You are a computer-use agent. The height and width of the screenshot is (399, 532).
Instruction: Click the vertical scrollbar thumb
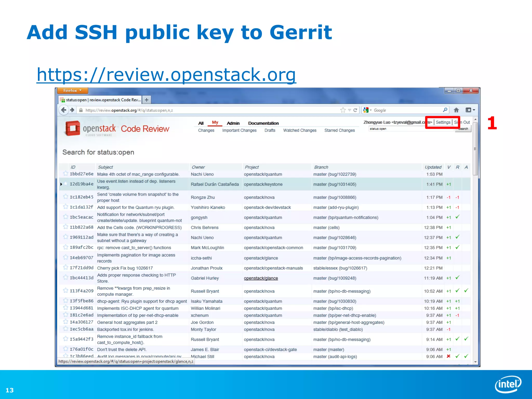(x=475, y=149)
